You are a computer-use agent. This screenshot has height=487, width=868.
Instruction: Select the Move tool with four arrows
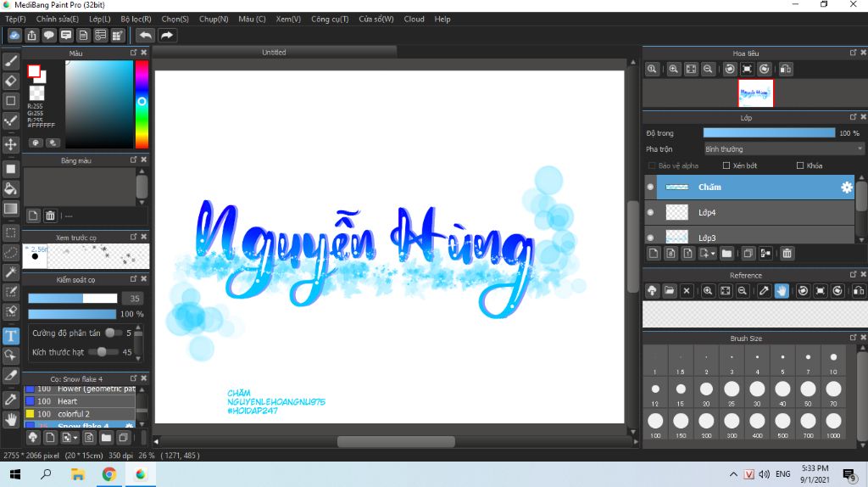tap(10, 144)
